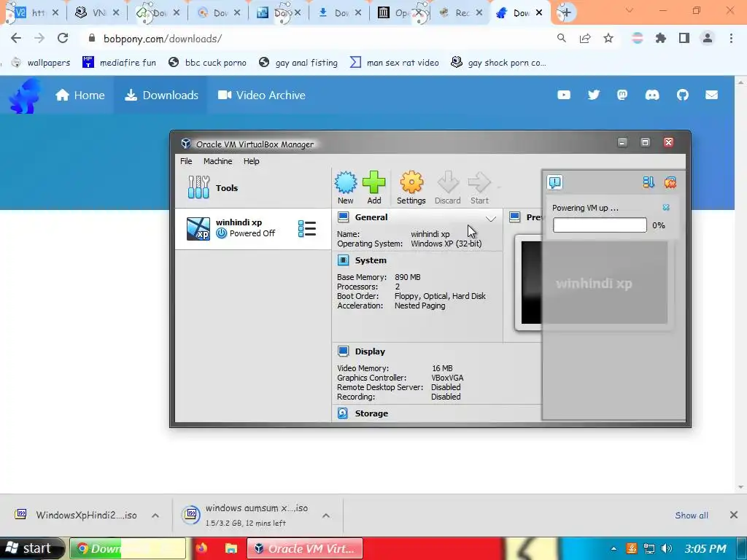Click the email envelope icon in site header
Viewport: 747px width, 560px height.
pos(712,96)
